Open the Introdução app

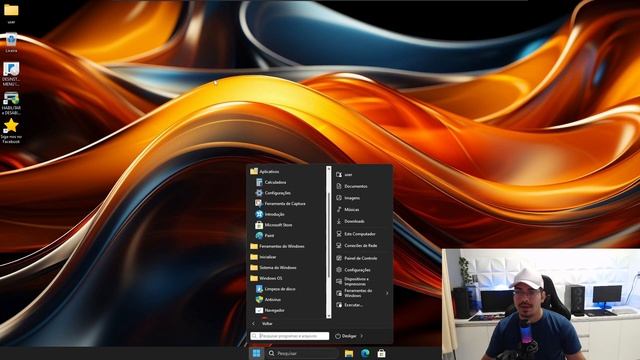click(270, 214)
